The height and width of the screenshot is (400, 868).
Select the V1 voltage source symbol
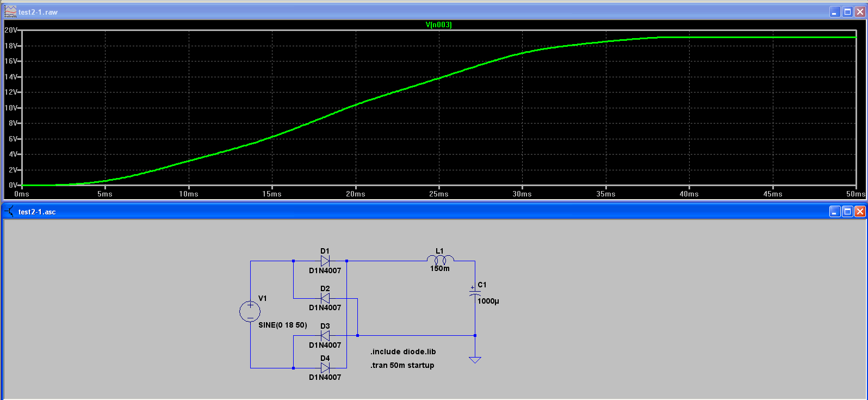click(250, 312)
